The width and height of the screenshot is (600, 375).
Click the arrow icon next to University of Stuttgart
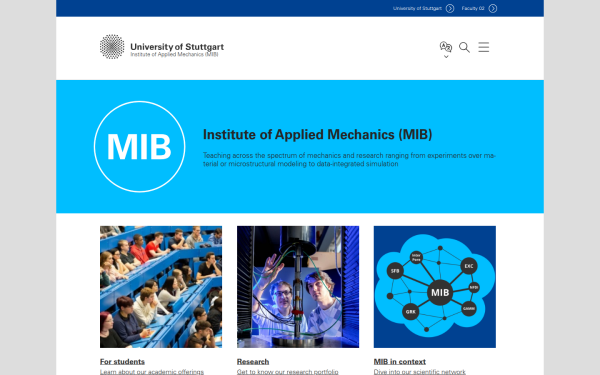(x=450, y=8)
